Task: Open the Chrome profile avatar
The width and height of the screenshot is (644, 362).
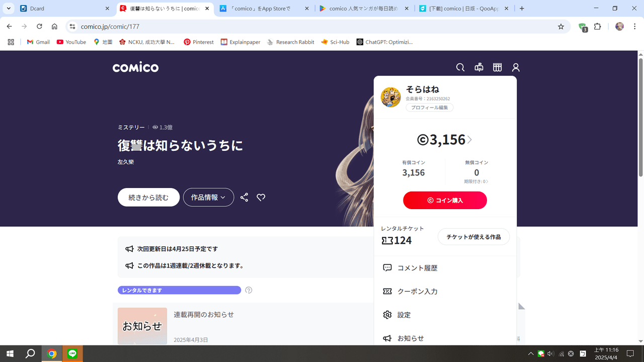Action: 619,27
